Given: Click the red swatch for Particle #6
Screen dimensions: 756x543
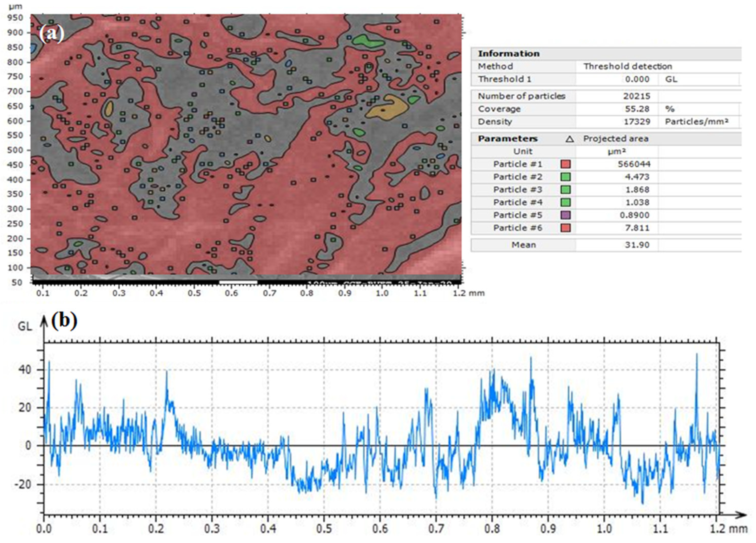Looking at the screenshot, I should [x=566, y=228].
